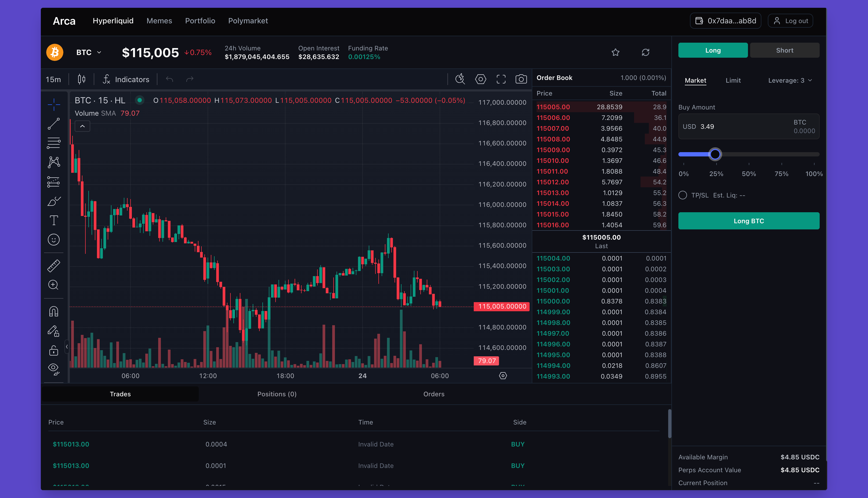Image resolution: width=868 pixels, height=498 pixels.
Task: Open the Indicators menu
Action: pos(126,79)
